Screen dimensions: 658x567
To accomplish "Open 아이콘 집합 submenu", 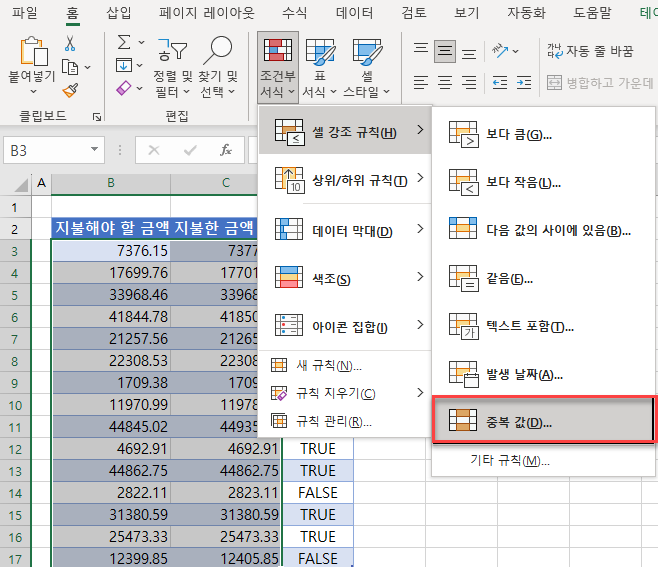I will 345,326.
